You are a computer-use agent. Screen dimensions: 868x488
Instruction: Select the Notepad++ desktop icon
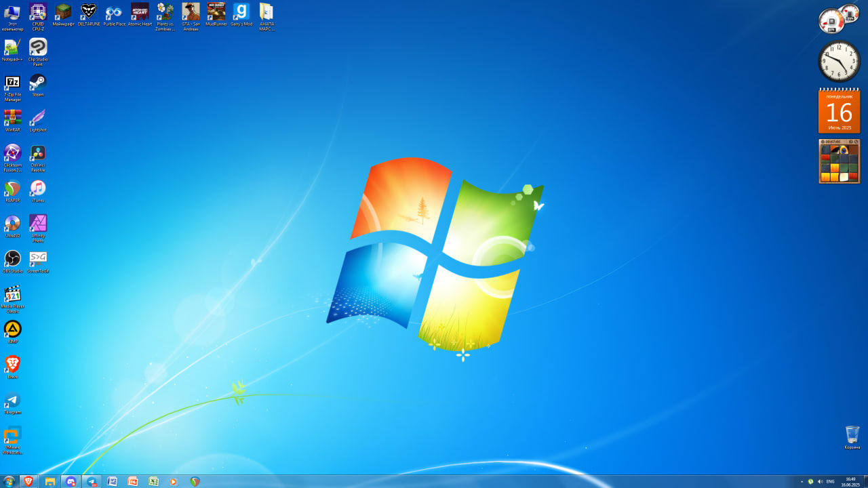coord(12,50)
